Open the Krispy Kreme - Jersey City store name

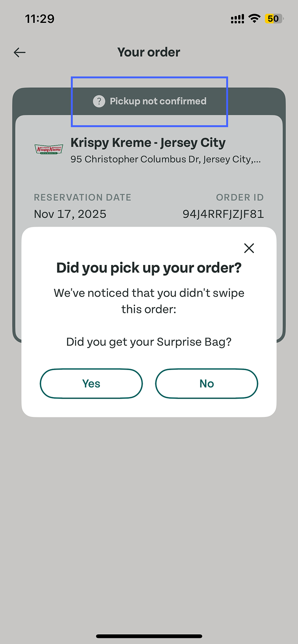click(x=148, y=143)
